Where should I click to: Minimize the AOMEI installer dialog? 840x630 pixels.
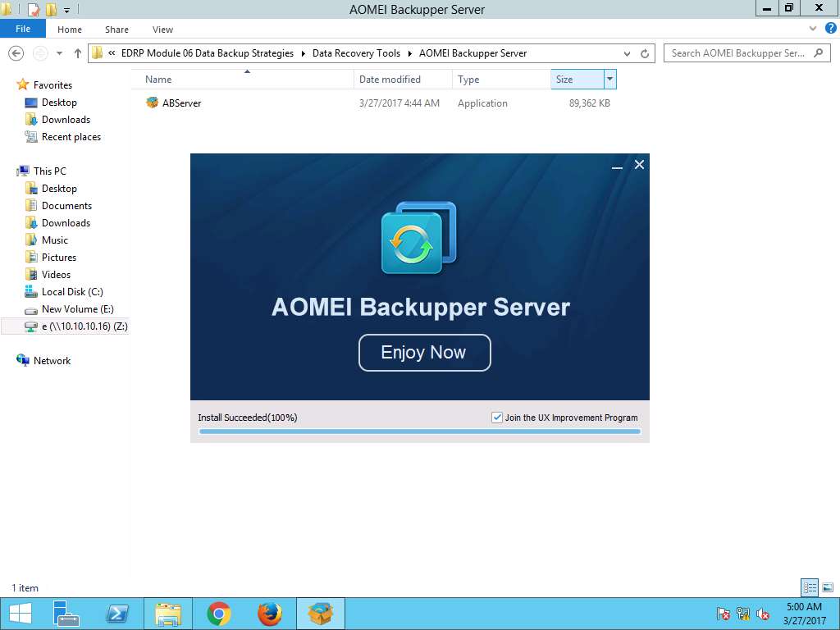pyautogui.click(x=617, y=166)
